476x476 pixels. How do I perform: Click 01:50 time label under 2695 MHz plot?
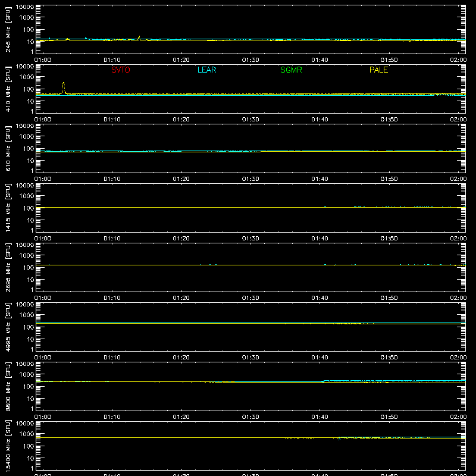tap(389, 298)
